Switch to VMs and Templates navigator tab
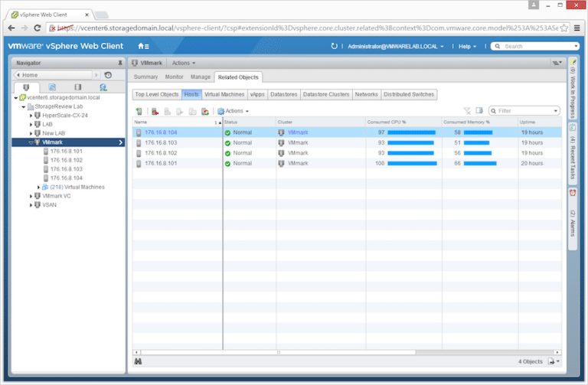 coord(52,87)
